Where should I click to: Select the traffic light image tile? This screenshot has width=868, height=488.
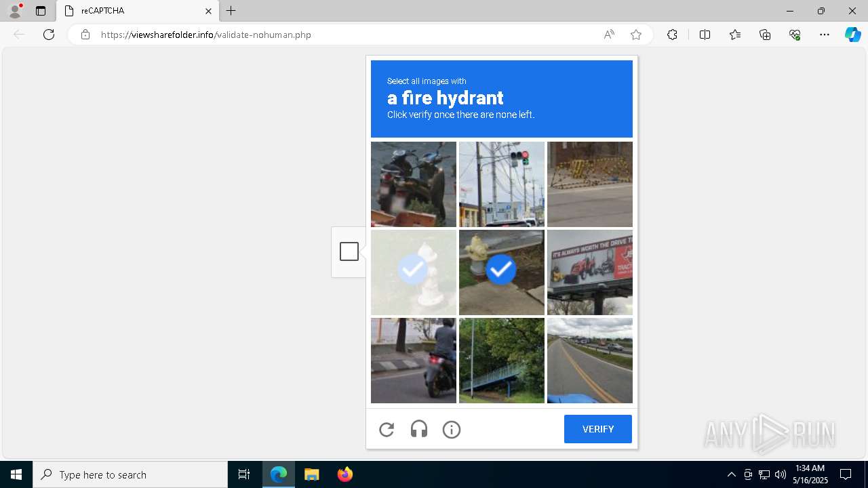click(x=502, y=184)
